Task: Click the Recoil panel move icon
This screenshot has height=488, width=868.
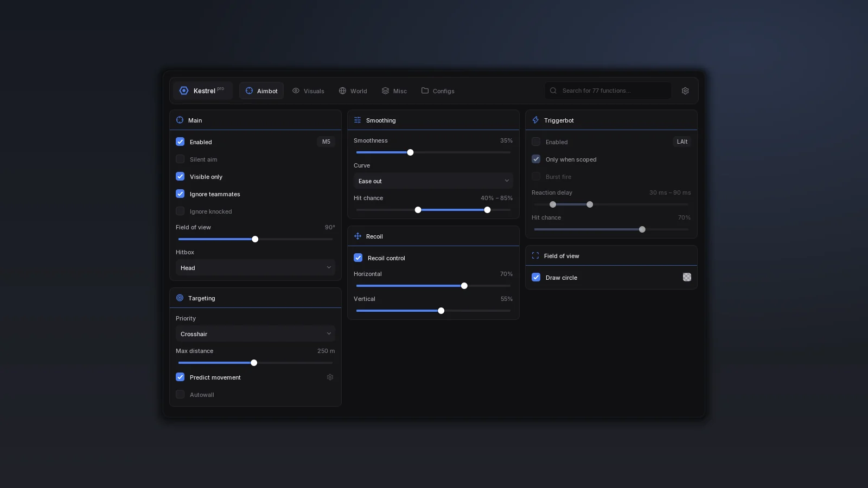Action: coord(358,236)
